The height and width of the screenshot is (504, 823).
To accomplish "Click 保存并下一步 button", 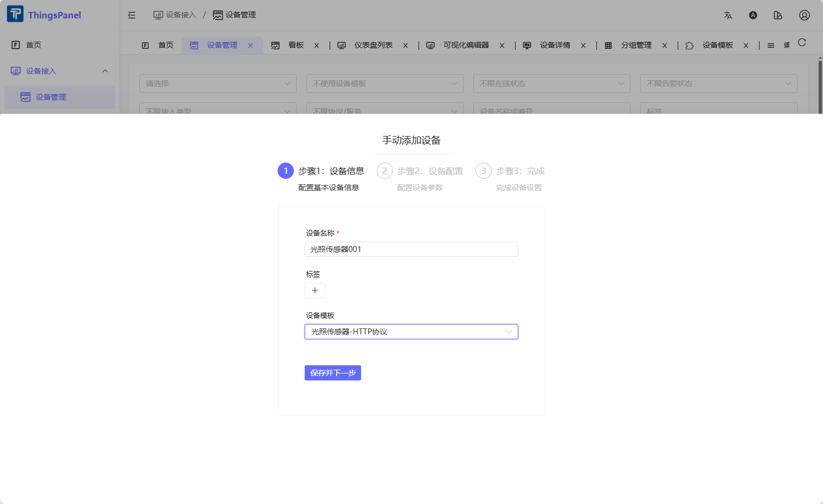I will (333, 373).
